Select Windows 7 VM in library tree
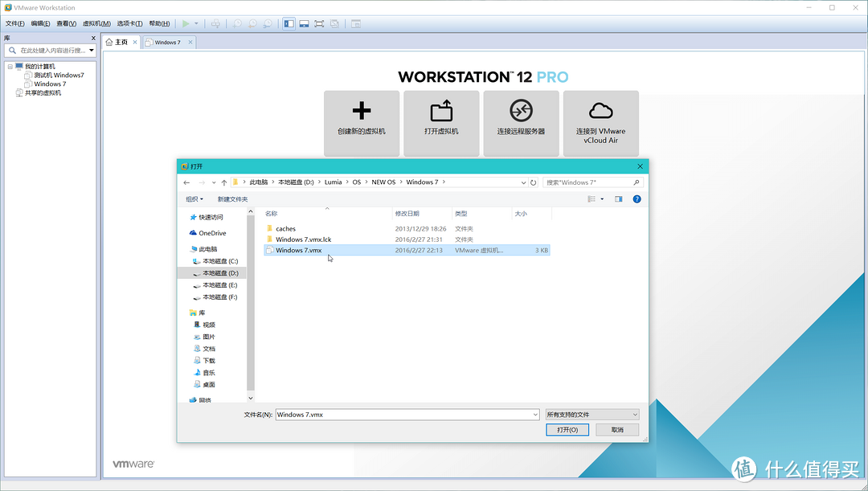 (50, 84)
